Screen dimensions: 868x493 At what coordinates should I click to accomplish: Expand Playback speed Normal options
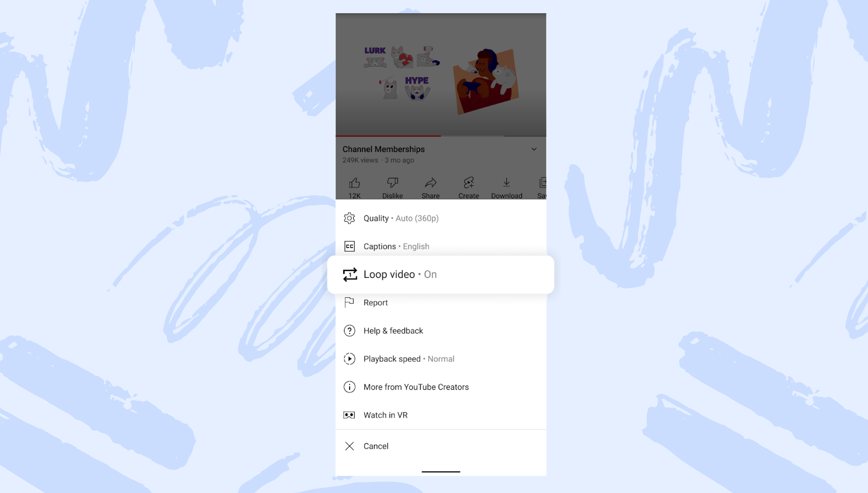coord(440,358)
